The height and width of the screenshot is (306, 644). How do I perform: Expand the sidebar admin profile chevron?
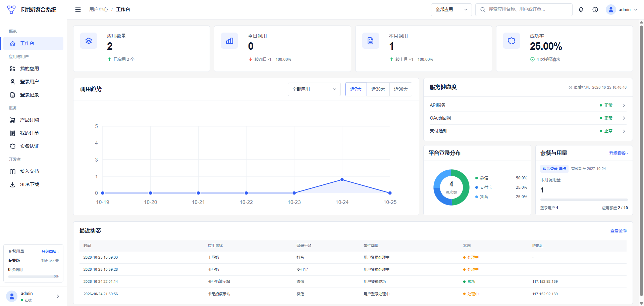[x=58, y=296]
